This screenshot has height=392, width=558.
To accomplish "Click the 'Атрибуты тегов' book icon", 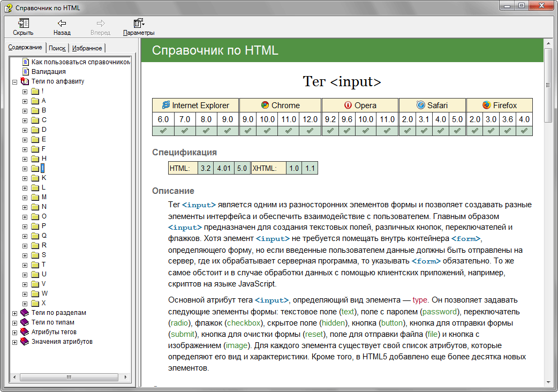I will pyautogui.click(x=25, y=332).
